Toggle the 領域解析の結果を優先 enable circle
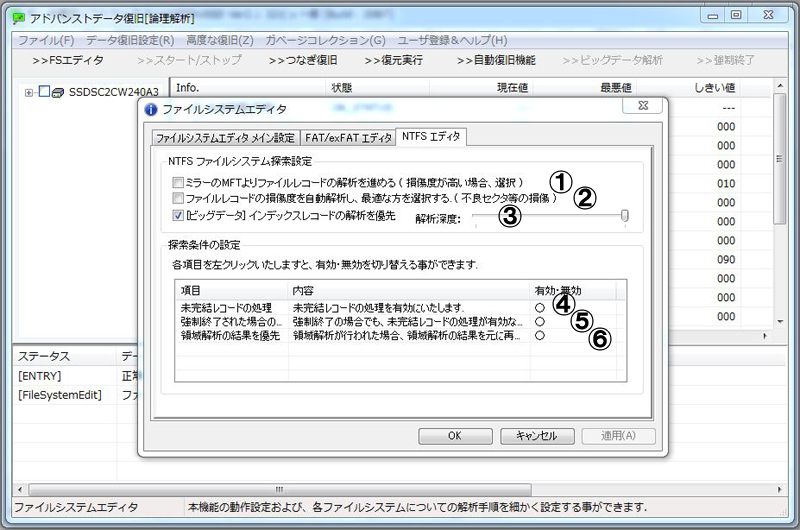 click(x=540, y=336)
